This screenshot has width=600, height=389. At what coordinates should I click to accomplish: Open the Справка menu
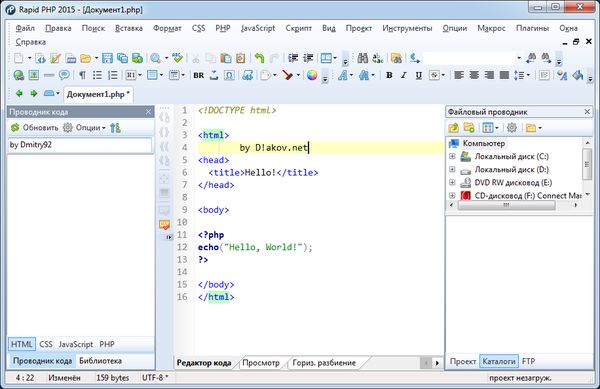coord(31,42)
